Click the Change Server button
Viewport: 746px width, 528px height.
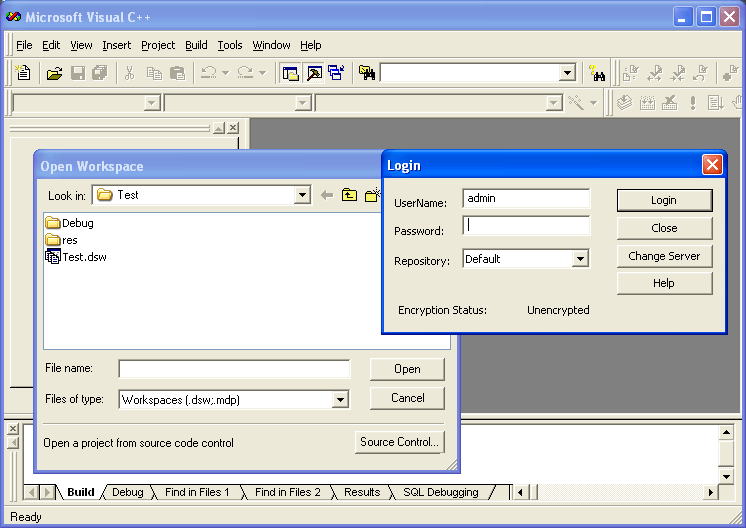click(664, 256)
